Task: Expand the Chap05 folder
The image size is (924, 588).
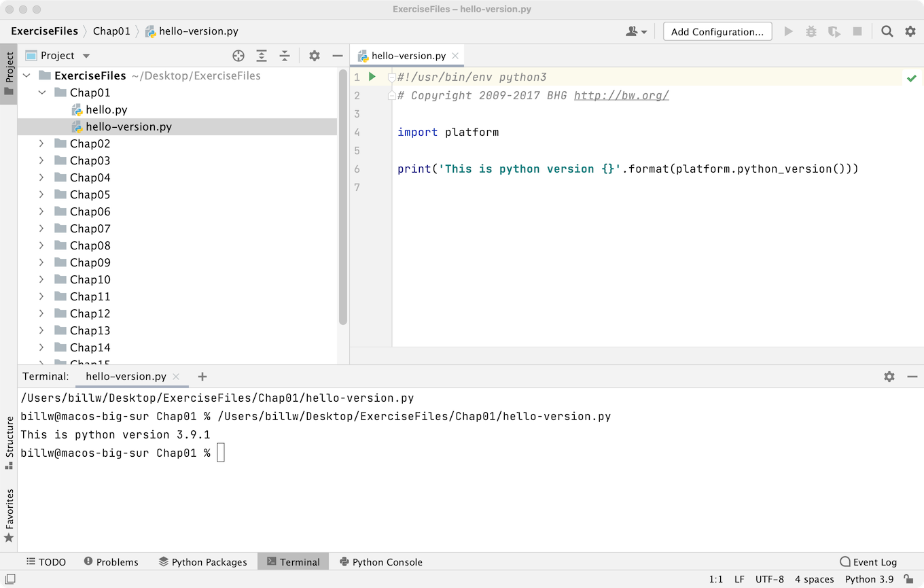Action: coord(42,194)
